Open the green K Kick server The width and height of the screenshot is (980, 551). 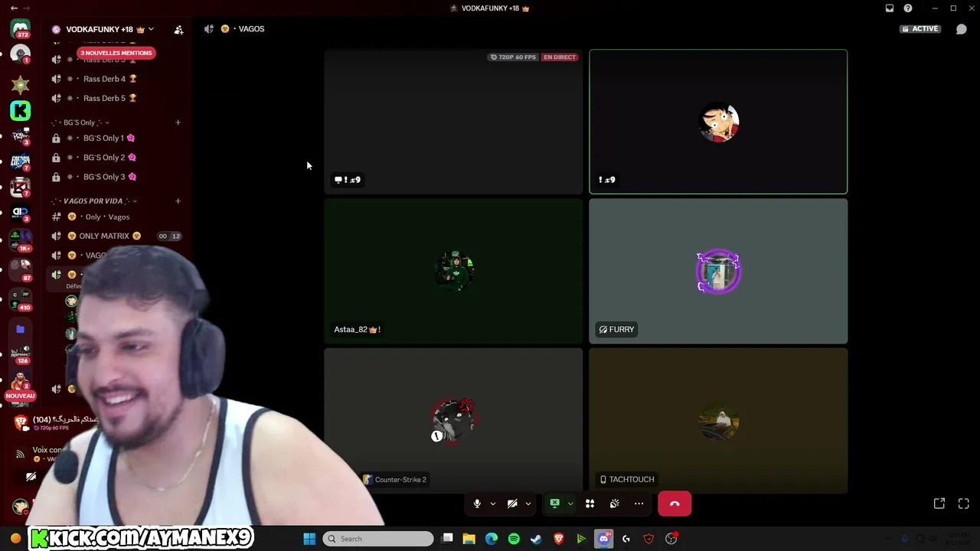(21, 110)
